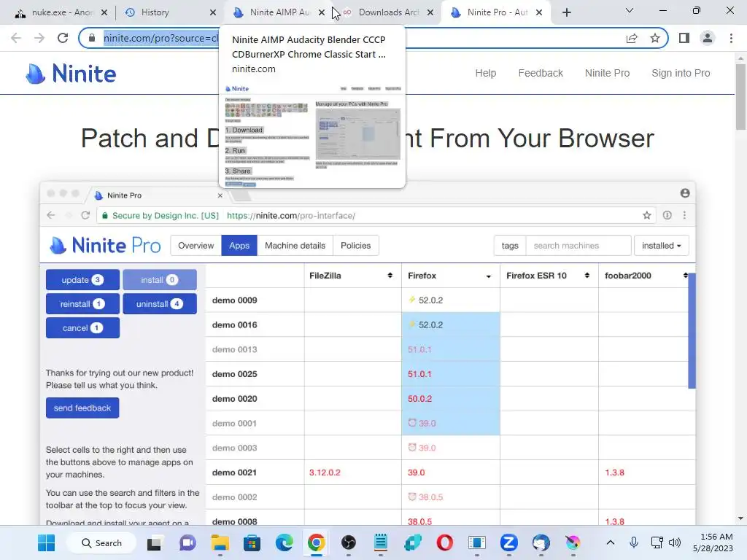Viewport: 747px width, 560px height.
Task: Sort by the Firefox ESR 10 column arrows
Action: pos(587,276)
